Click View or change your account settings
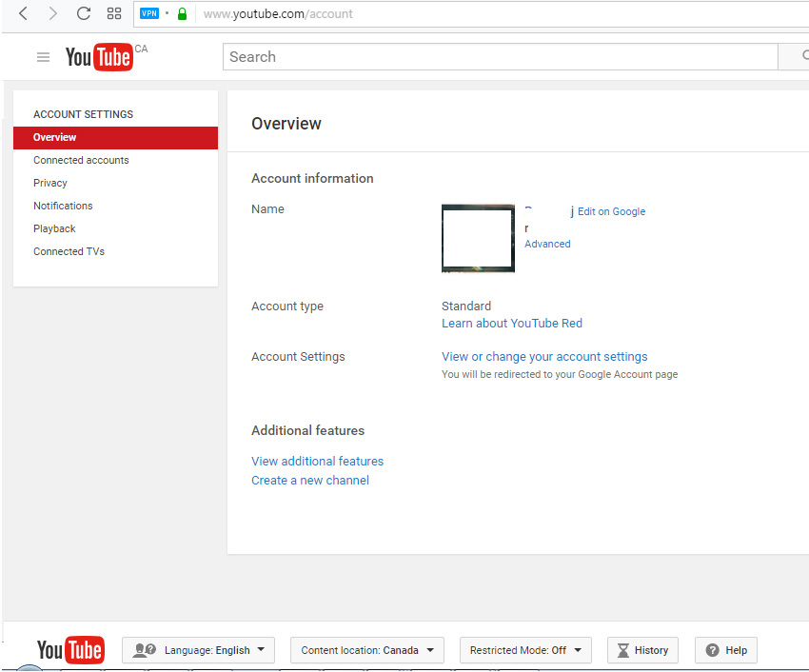The height and width of the screenshot is (672, 809). [544, 357]
